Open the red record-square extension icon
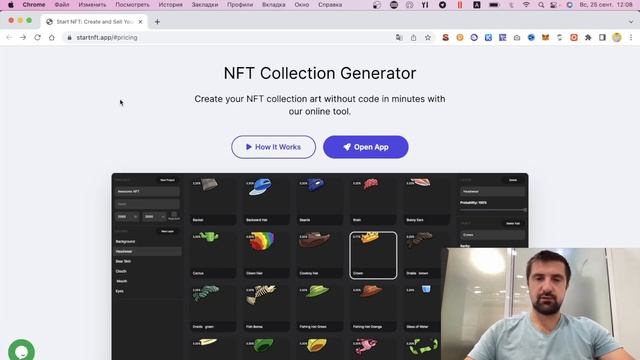The width and height of the screenshot is (640, 360). click(x=574, y=38)
